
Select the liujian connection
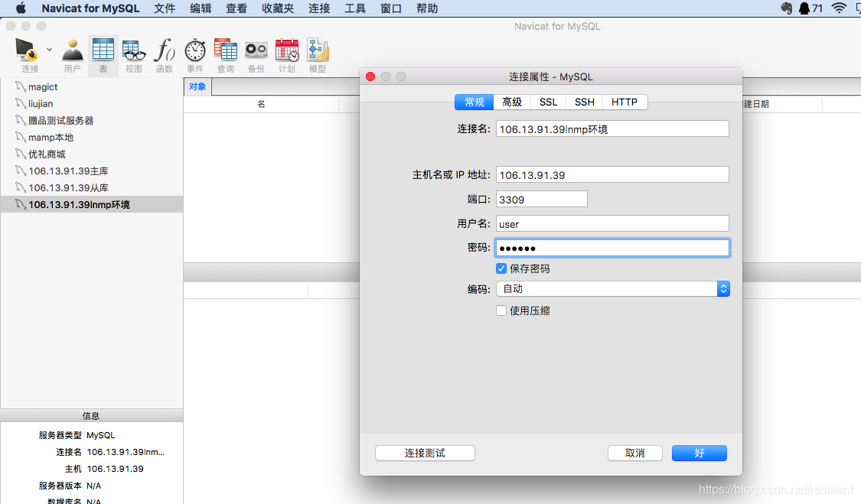click(x=92, y=104)
